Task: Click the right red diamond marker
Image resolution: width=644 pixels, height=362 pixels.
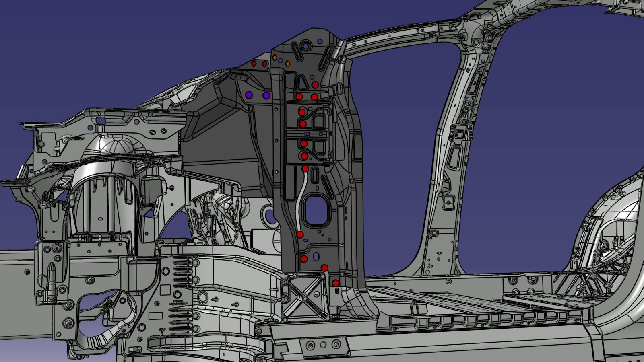Action: point(264,64)
